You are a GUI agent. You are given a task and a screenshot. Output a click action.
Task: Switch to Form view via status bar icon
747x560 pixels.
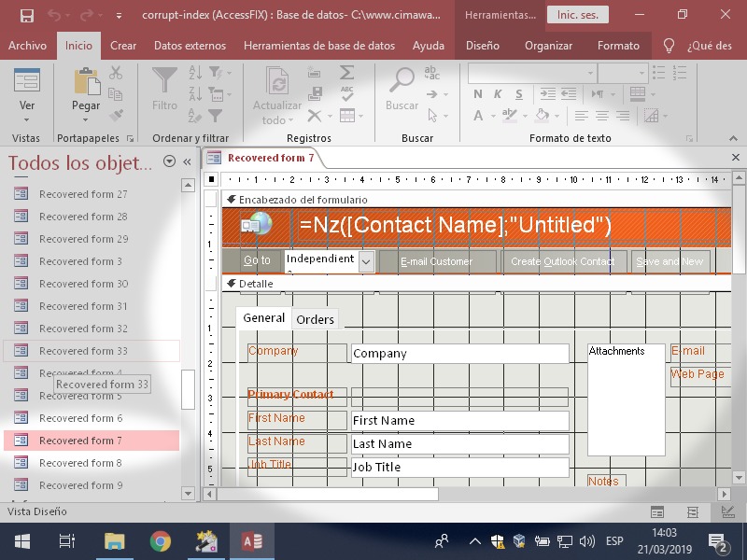click(x=658, y=511)
